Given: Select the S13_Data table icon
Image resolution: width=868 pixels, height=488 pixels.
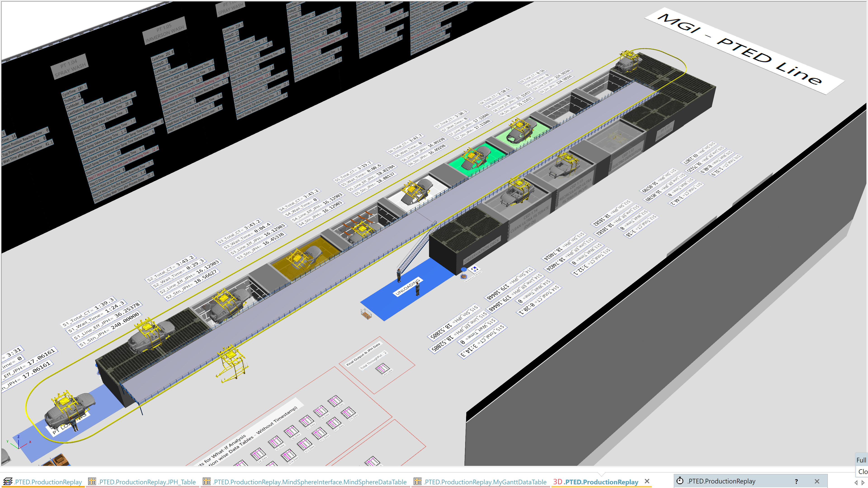Looking at the screenshot, I should 304,443.
